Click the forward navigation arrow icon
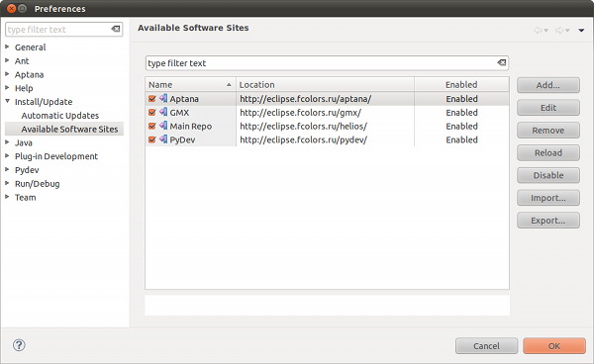This screenshot has height=364, width=594. pos(559,31)
